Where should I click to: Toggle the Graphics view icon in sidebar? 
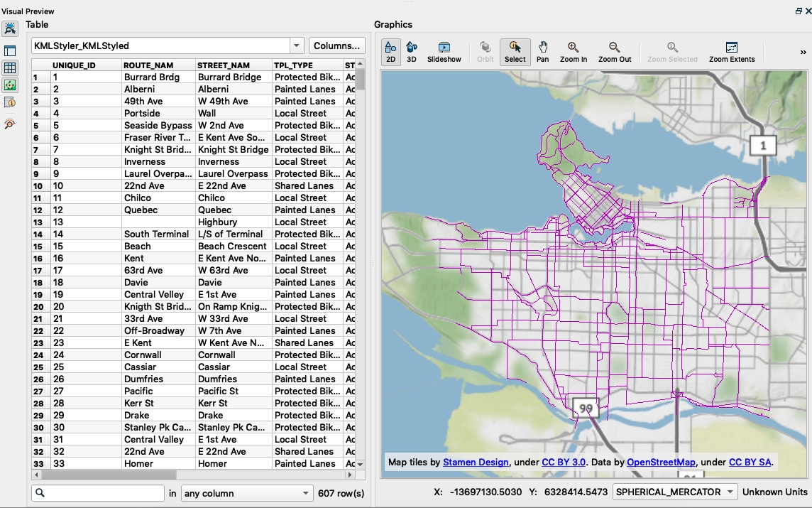point(10,85)
